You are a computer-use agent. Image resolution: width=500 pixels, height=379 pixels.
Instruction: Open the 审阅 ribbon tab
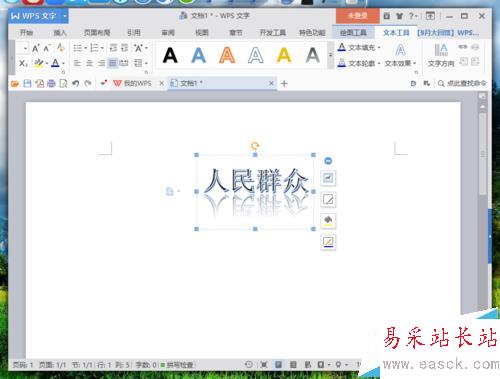168,33
